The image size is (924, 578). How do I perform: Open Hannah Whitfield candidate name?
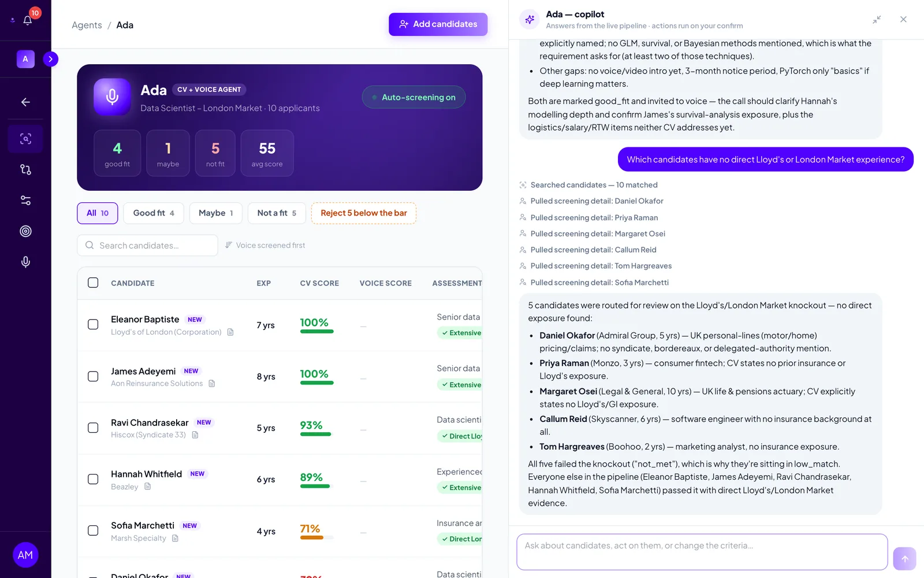click(146, 474)
